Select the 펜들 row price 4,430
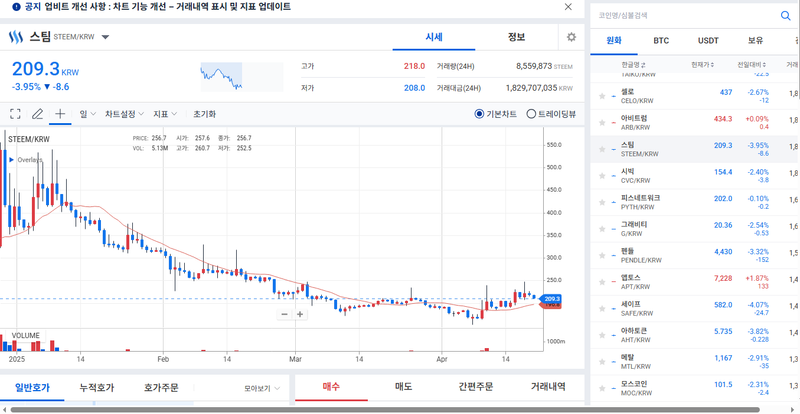 [722, 252]
